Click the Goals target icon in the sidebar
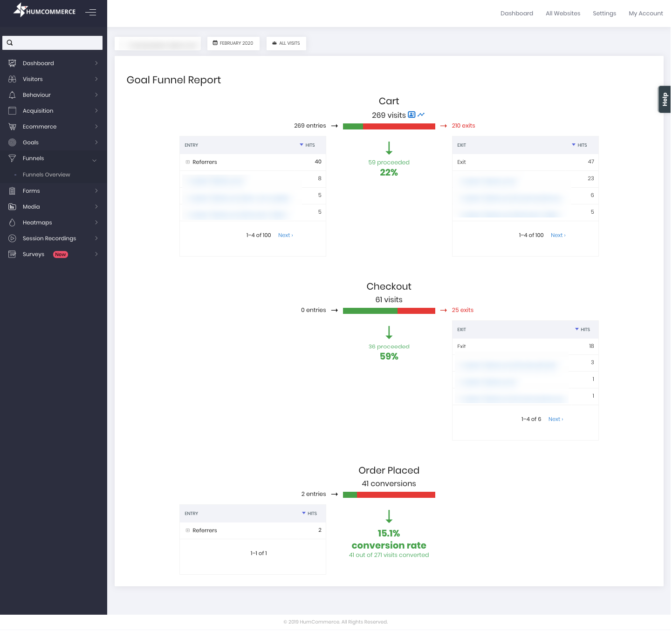Screen dimensions: 672x631 12,142
